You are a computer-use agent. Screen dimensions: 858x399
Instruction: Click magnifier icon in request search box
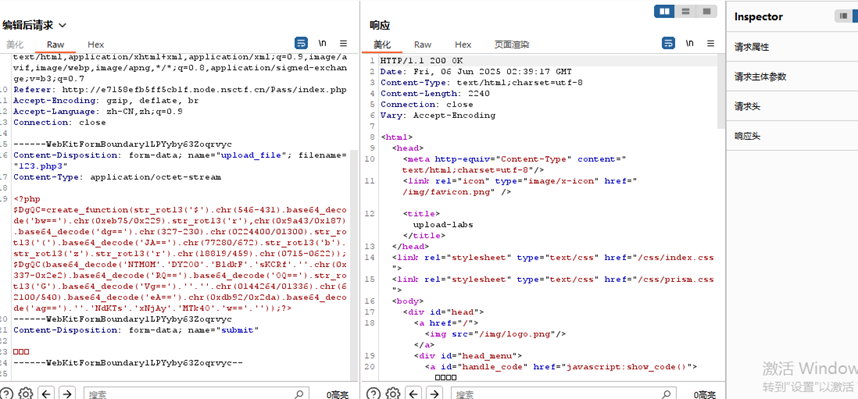tap(299, 394)
